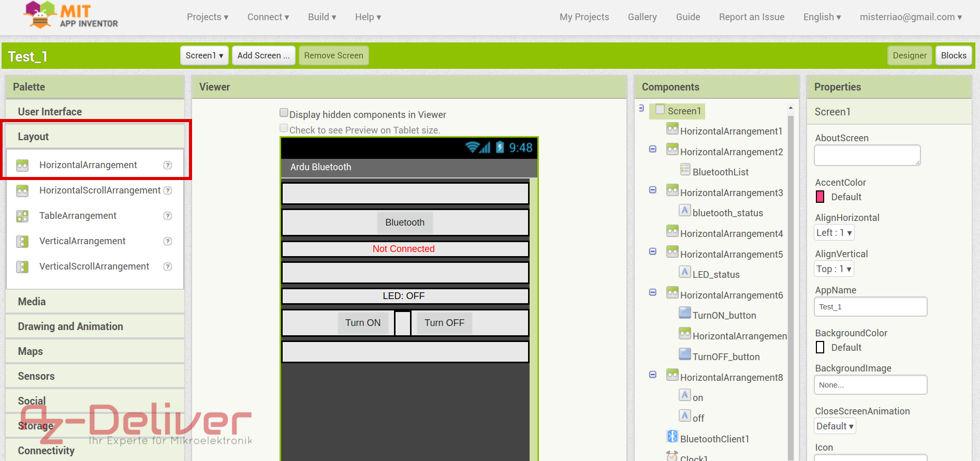Image resolution: width=980 pixels, height=461 pixels.
Task: Check the Preview on Tablet size box
Action: coord(284,128)
